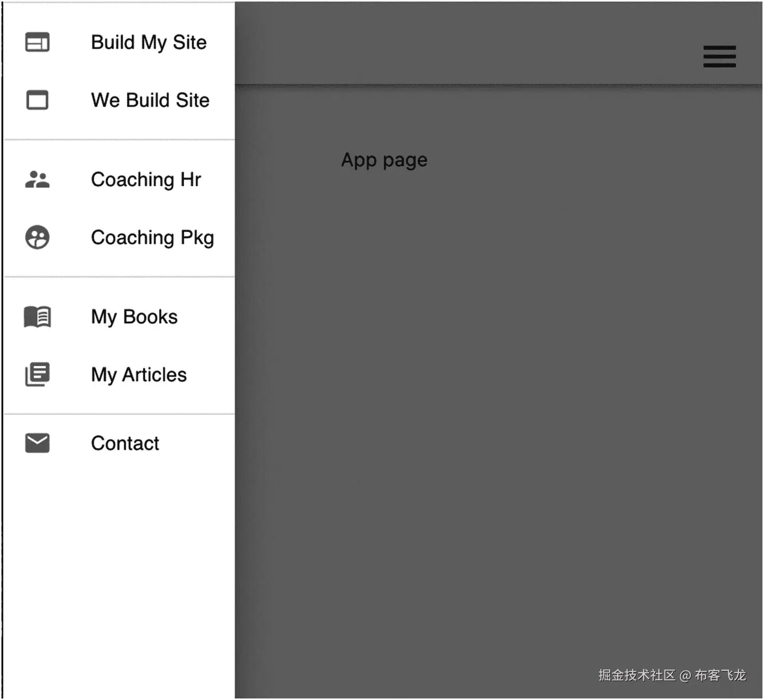Click the web layout icon beside Build My Site

(37, 42)
